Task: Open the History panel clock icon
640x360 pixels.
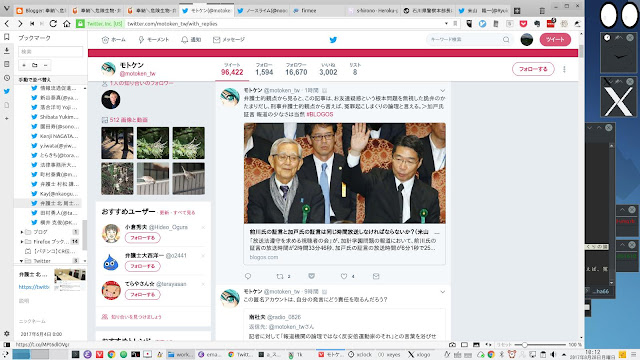Action: (7, 78)
